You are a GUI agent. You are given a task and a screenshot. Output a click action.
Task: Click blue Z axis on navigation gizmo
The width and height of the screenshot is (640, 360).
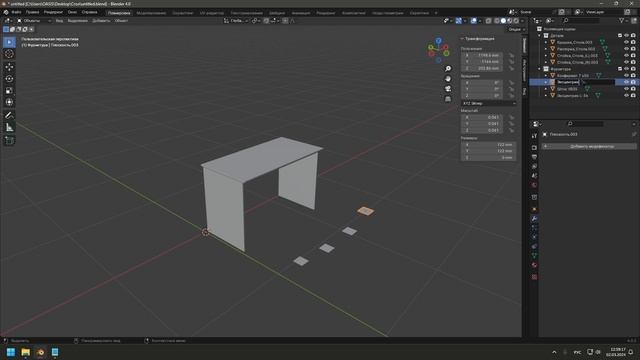(438, 41)
